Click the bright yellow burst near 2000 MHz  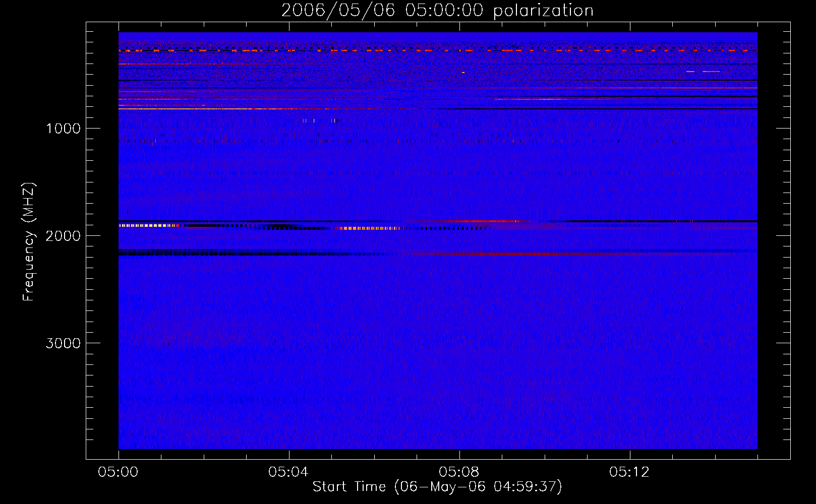pyautogui.click(x=149, y=226)
